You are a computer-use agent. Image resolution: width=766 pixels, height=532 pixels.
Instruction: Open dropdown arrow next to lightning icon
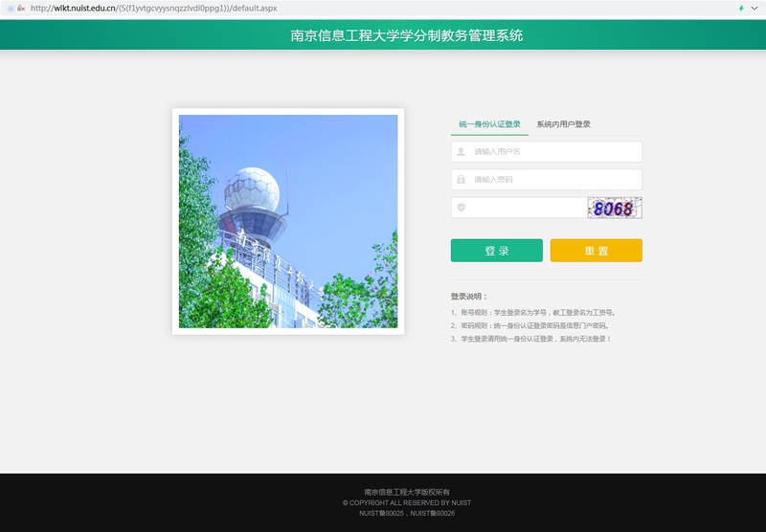click(x=755, y=8)
